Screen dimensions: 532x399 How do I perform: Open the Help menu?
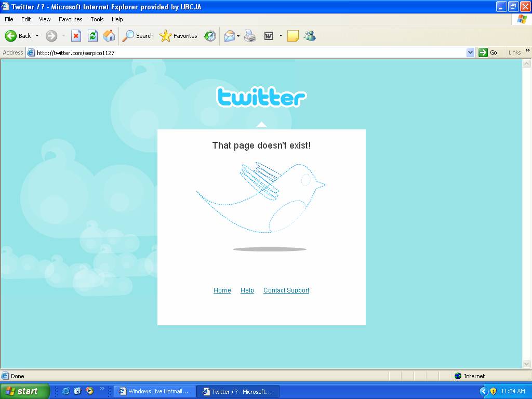(x=117, y=19)
